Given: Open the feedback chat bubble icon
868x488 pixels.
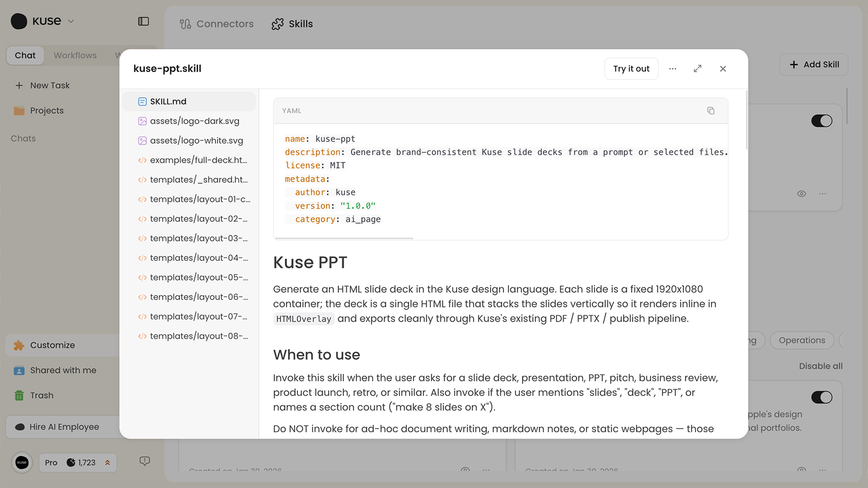Looking at the screenshot, I should 144,461.
